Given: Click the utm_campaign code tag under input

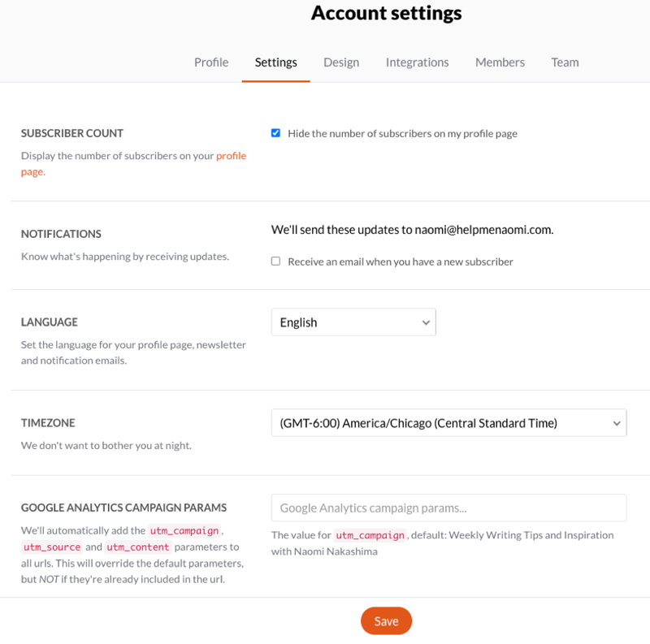Looking at the screenshot, I should tap(370, 535).
